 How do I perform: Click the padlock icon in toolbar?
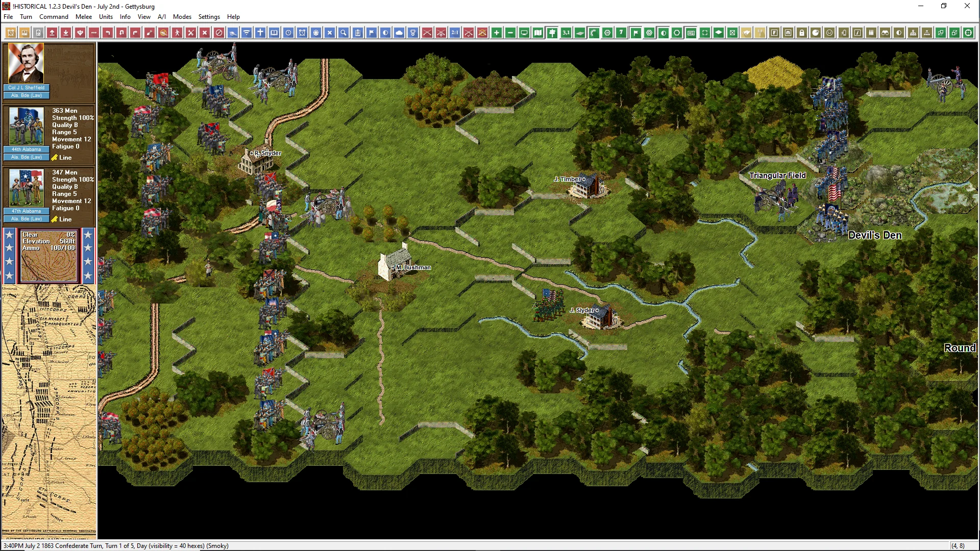pyautogui.click(x=802, y=33)
